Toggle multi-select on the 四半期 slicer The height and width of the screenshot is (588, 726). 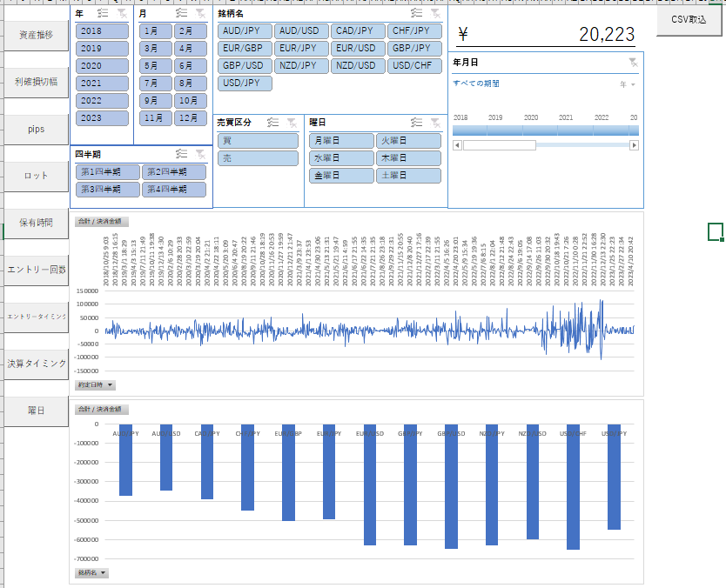[x=181, y=154]
